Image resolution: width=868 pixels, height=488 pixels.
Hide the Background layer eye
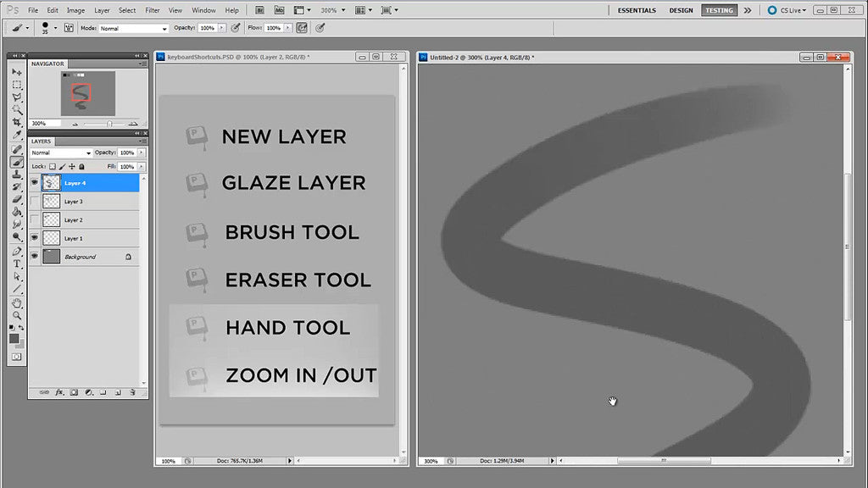pyautogui.click(x=34, y=256)
